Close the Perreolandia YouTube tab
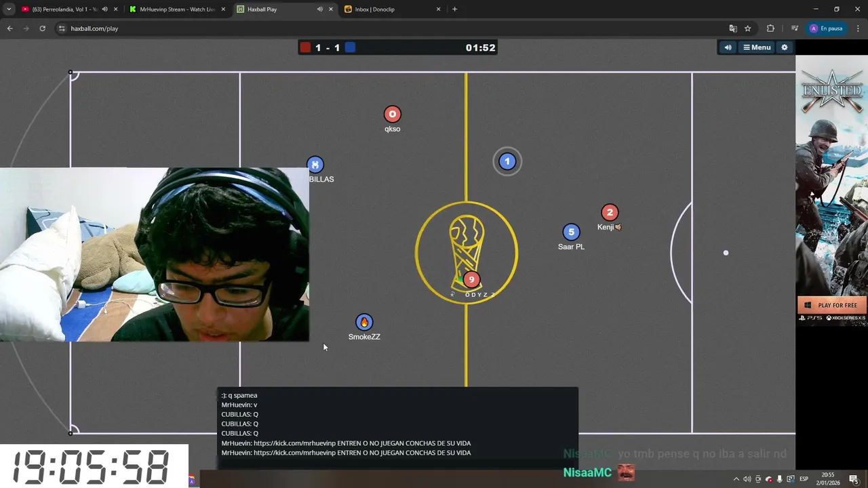The image size is (868, 488). point(115,9)
